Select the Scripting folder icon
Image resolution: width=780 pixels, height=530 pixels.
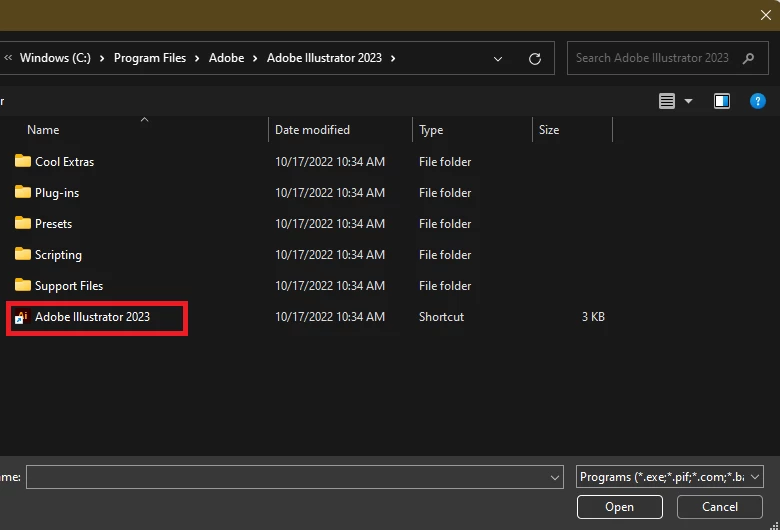pyautogui.click(x=22, y=254)
